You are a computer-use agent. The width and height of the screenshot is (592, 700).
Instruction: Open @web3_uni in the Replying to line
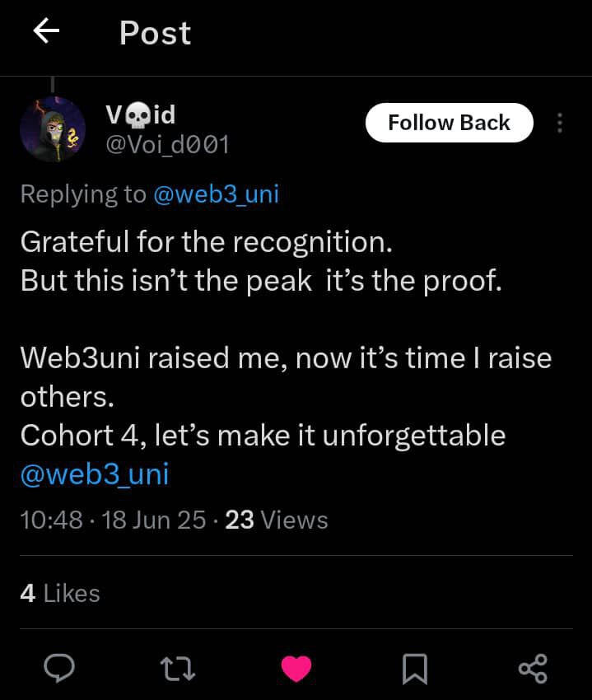(x=216, y=194)
